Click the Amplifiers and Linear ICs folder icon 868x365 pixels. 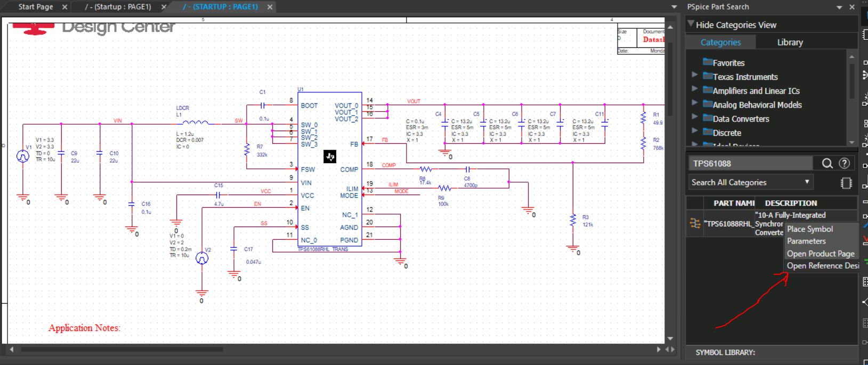click(708, 90)
